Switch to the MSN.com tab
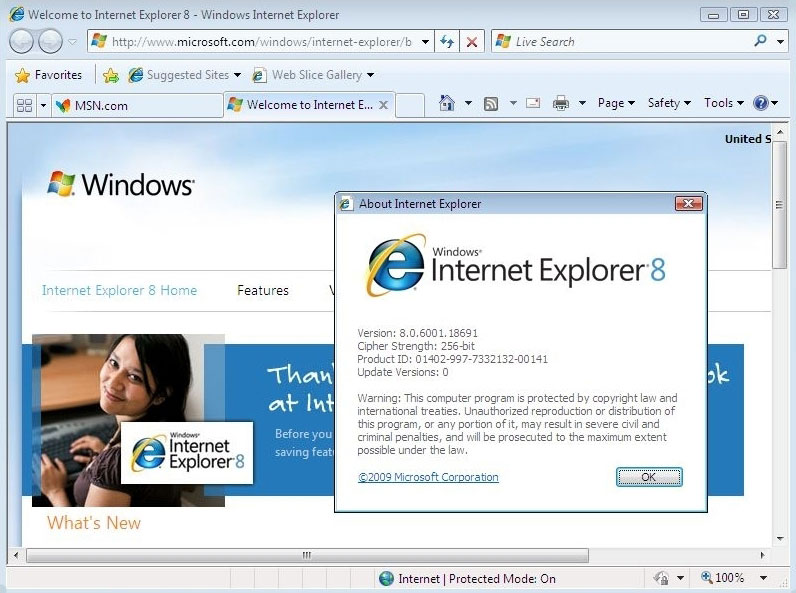 [x=137, y=106]
